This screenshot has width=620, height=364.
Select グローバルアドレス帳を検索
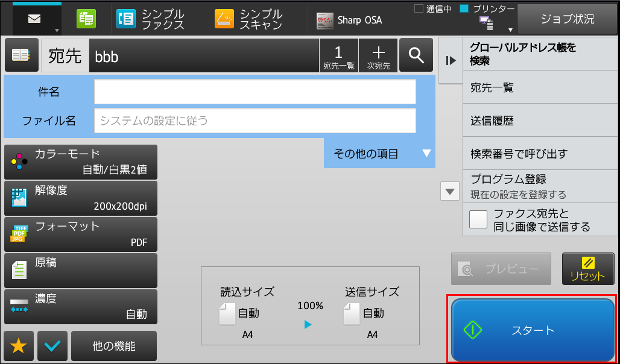tap(540, 55)
